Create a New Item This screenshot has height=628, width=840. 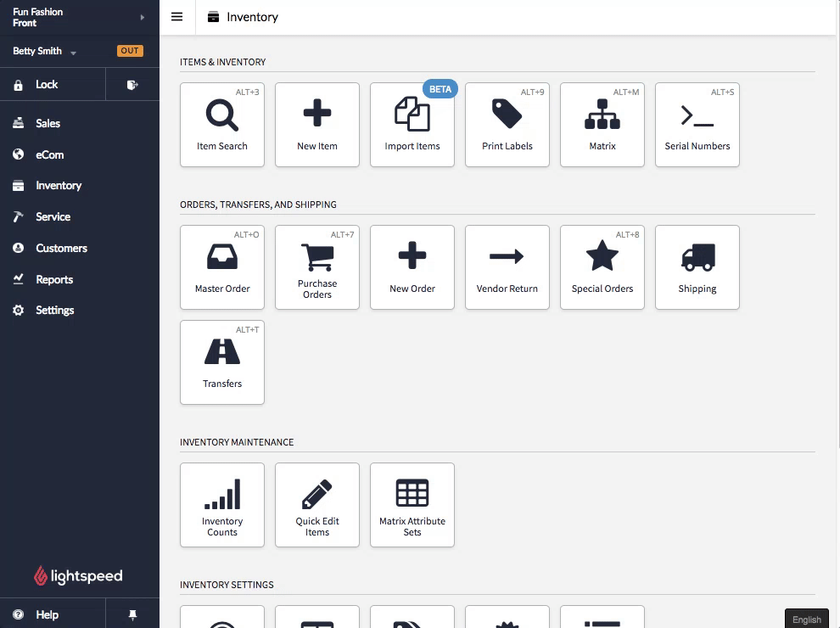317,124
